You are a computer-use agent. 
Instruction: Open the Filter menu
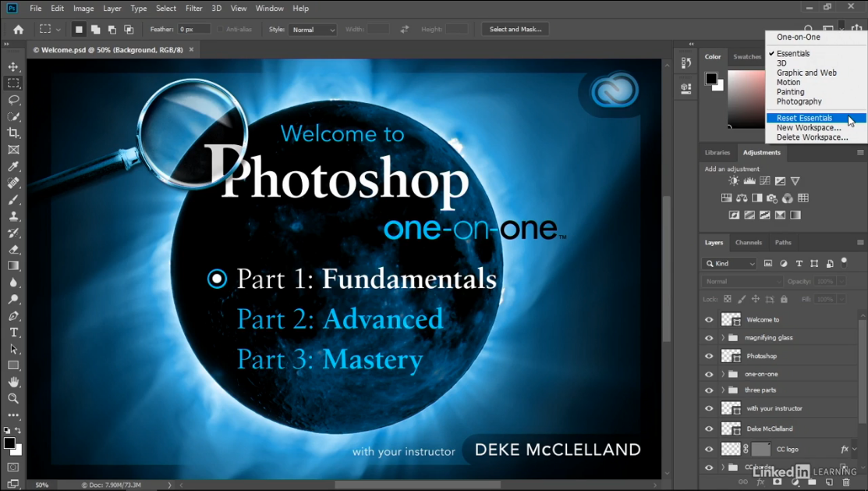(193, 9)
